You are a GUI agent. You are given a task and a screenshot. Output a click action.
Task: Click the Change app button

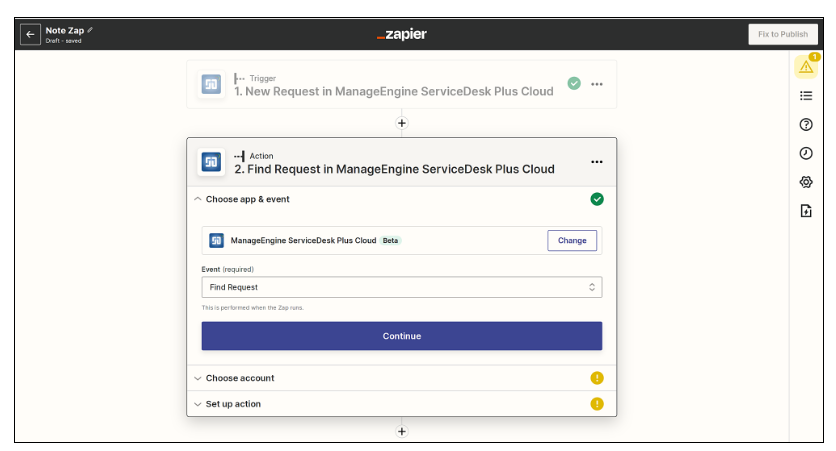click(572, 240)
